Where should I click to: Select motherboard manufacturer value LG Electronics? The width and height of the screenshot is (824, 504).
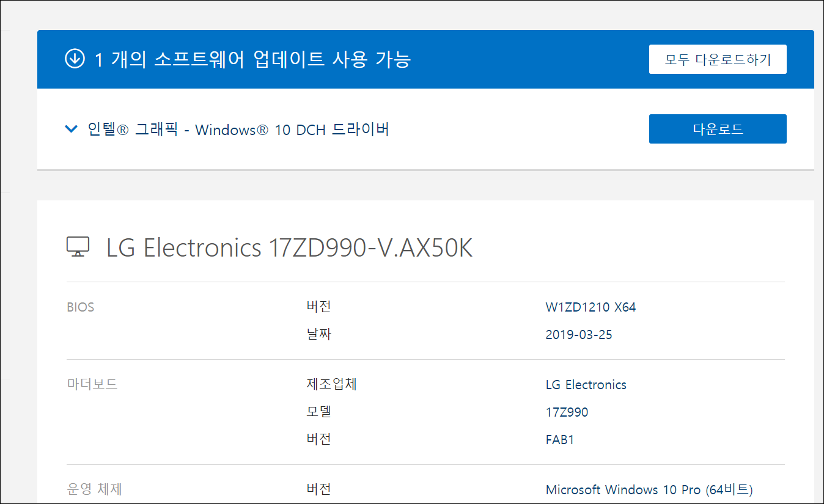[586, 385]
